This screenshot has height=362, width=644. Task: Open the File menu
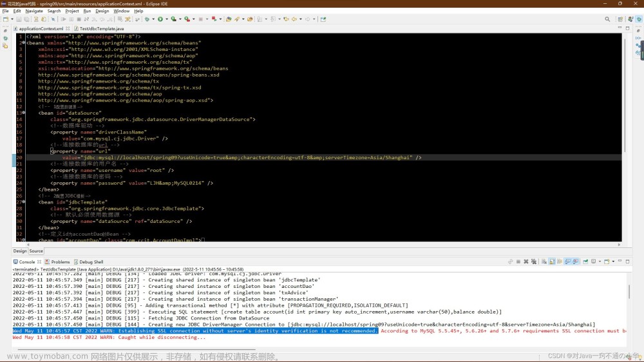tap(6, 11)
